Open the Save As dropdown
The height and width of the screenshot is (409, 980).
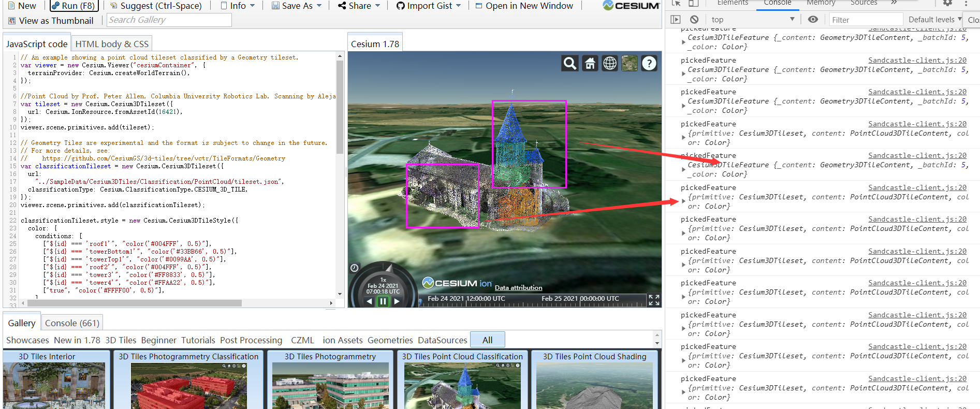pos(297,6)
